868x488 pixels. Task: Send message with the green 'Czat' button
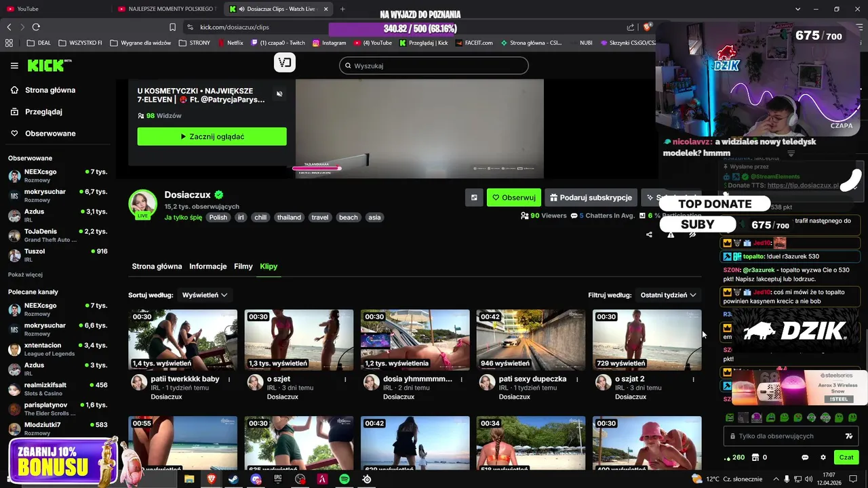pyautogui.click(x=846, y=457)
